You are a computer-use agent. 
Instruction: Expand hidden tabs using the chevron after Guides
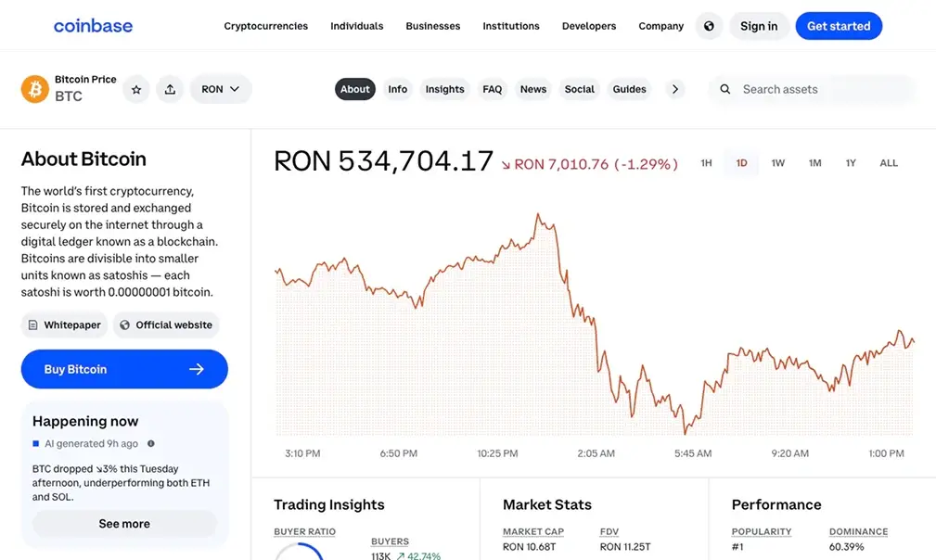[674, 88]
